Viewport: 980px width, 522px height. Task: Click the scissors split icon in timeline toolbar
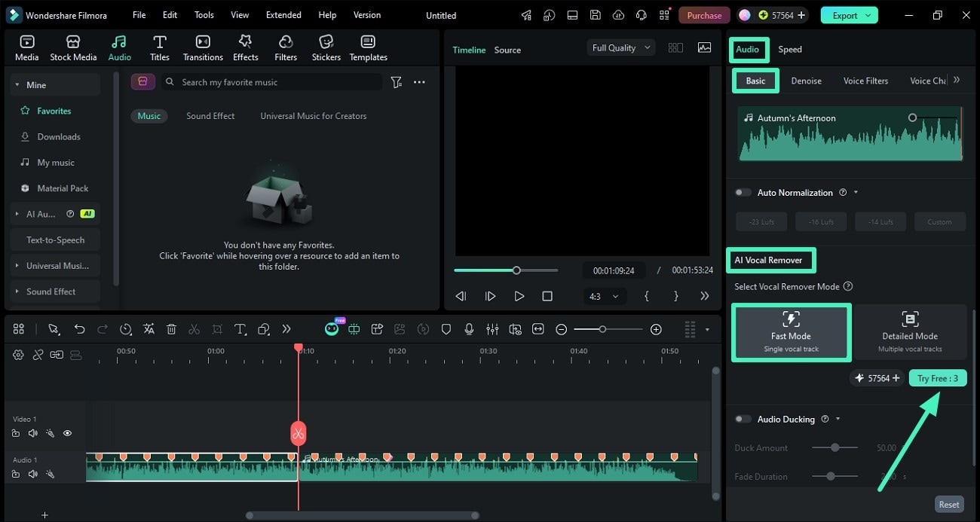194,329
